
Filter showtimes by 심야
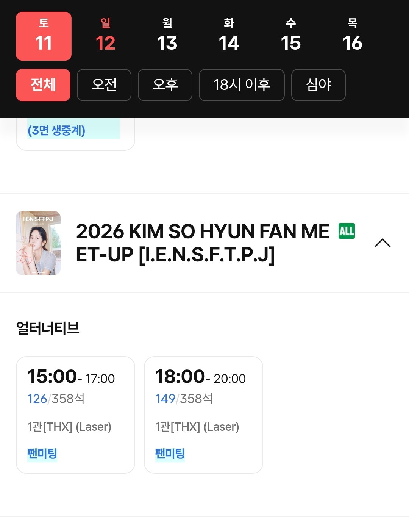318,85
